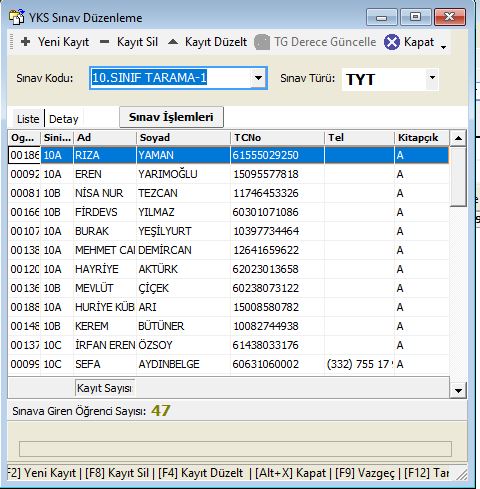Click the HURİYE KÜB name cell
Screen dimensions: 480x489
click(105, 307)
